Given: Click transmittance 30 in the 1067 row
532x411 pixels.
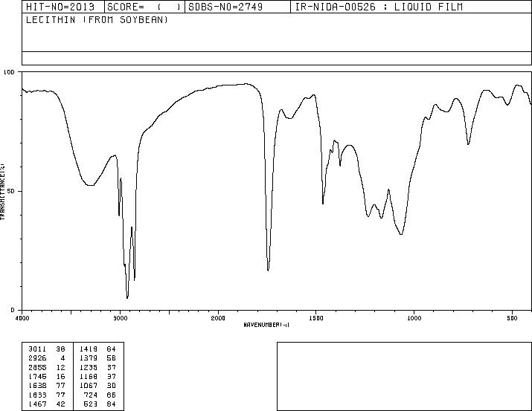Looking at the screenshot, I should [x=112, y=386].
